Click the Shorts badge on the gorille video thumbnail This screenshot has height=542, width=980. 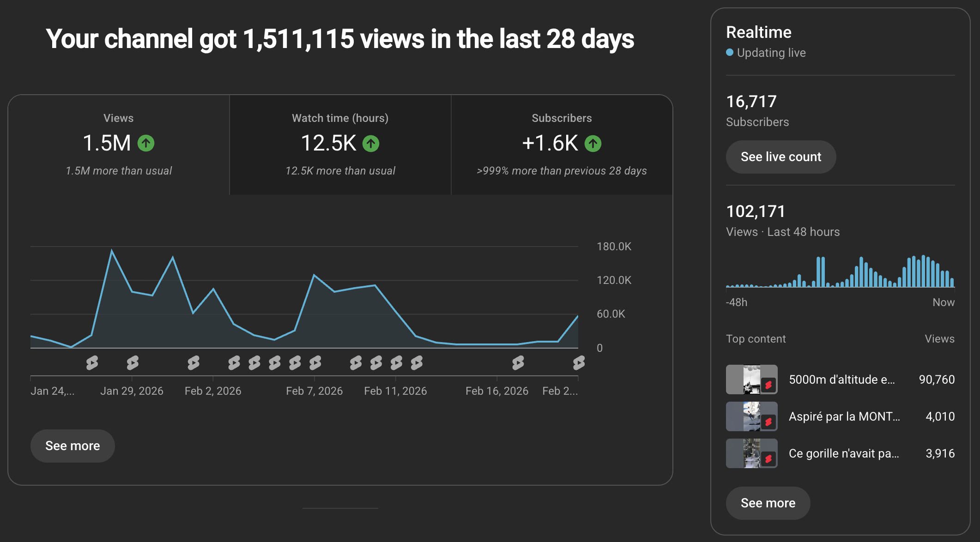click(768, 459)
